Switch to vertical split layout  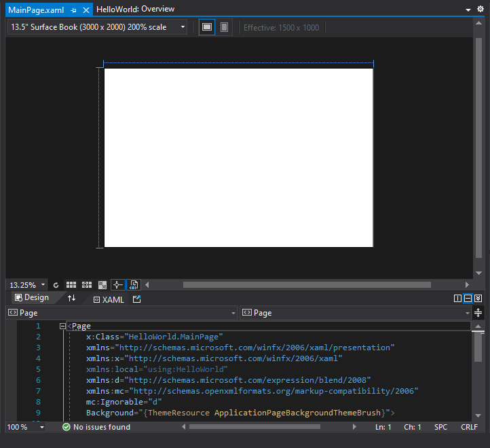click(457, 298)
